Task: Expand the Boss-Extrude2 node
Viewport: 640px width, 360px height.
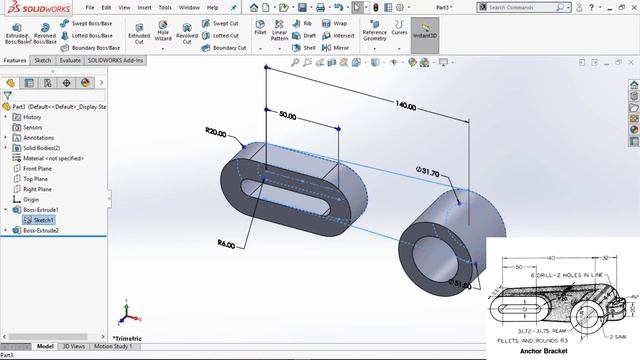Action: (6, 230)
